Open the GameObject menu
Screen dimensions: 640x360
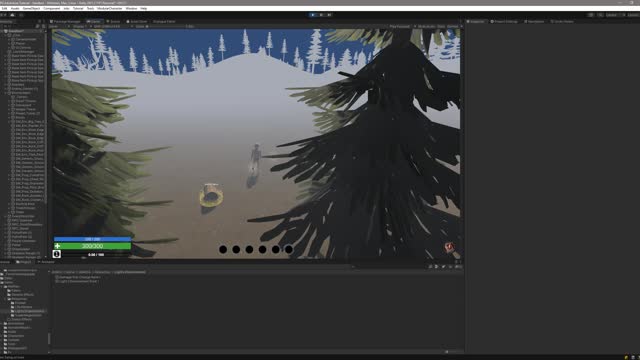pyautogui.click(x=31, y=8)
